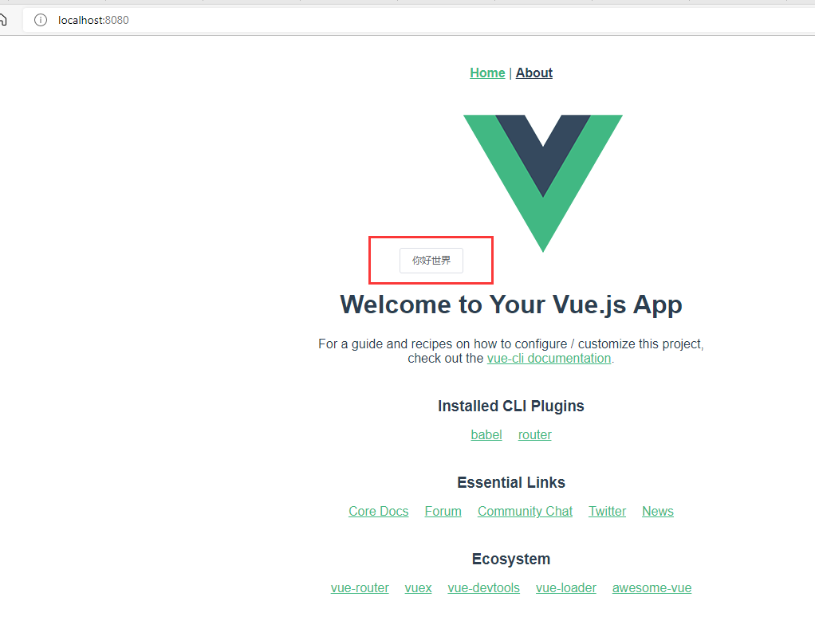This screenshot has height=644, width=815.
Task: Click the 你好世界 button
Action: [x=431, y=260]
